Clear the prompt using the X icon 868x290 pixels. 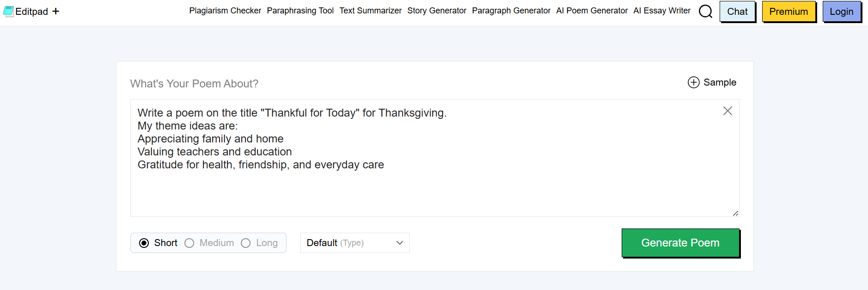727,111
